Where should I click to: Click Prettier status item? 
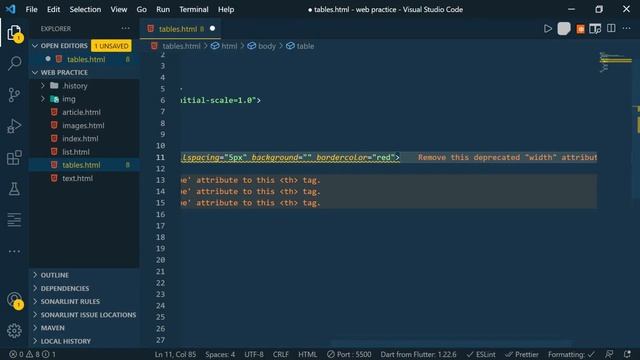(x=522, y=354)
